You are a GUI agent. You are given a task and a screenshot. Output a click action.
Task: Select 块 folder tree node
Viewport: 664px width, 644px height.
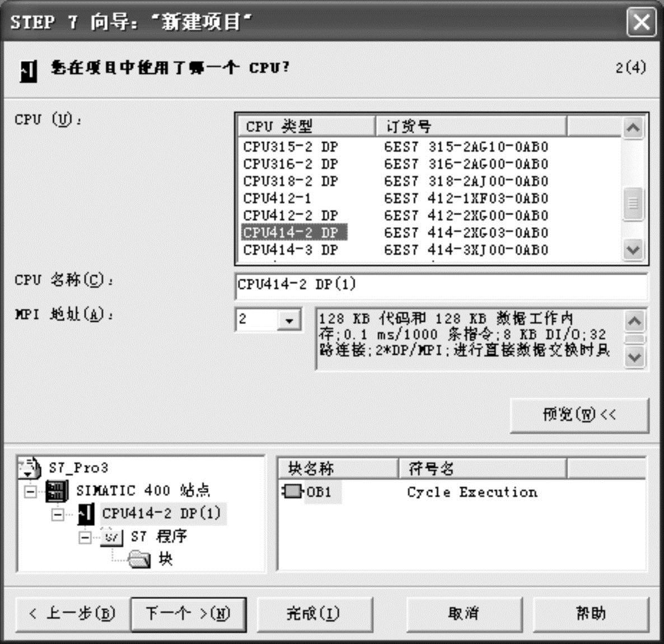[166, 560]
